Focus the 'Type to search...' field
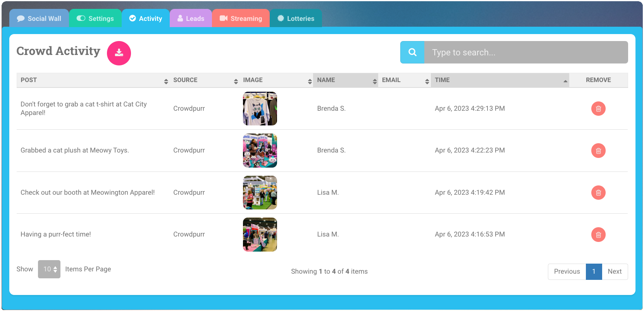Viewport: 644px width, 312px height. pos(526,52)
